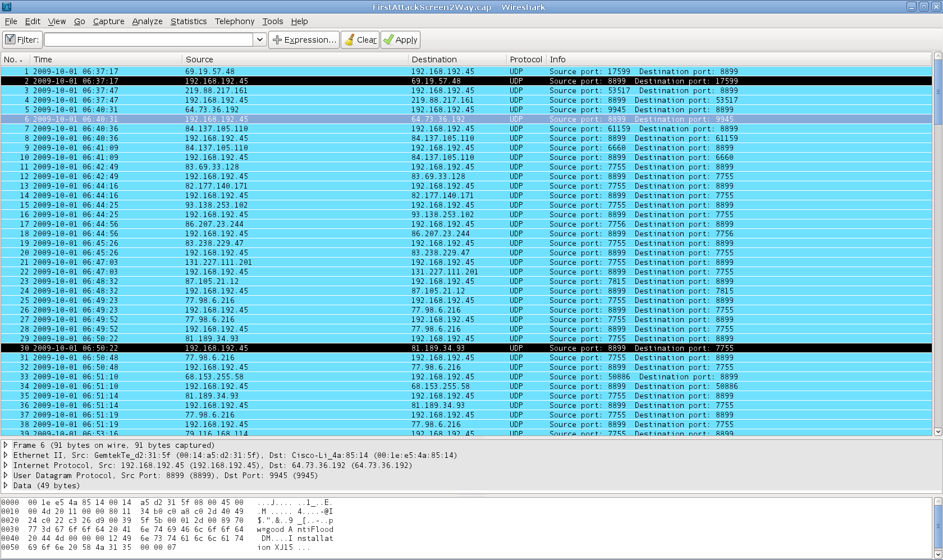The height and width of the screenshot is (560, 943).
Task: Open the Help menu
Action: [299, 21]
